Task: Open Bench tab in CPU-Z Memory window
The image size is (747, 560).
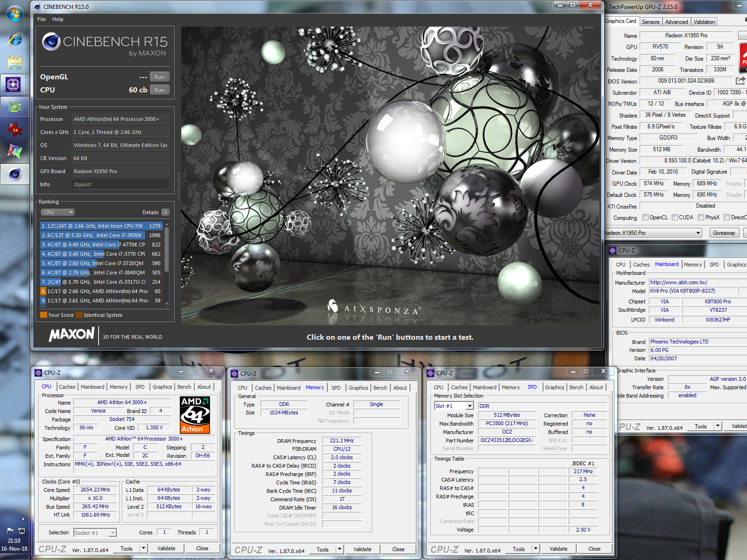Action: [381, 388]
